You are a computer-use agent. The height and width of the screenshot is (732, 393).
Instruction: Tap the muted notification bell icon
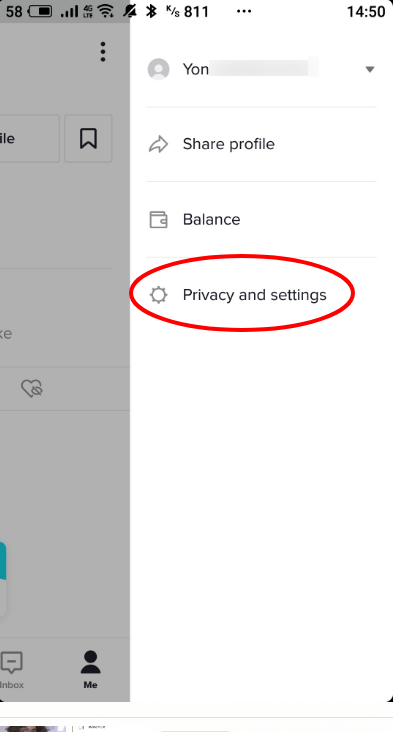coord(130,11)
